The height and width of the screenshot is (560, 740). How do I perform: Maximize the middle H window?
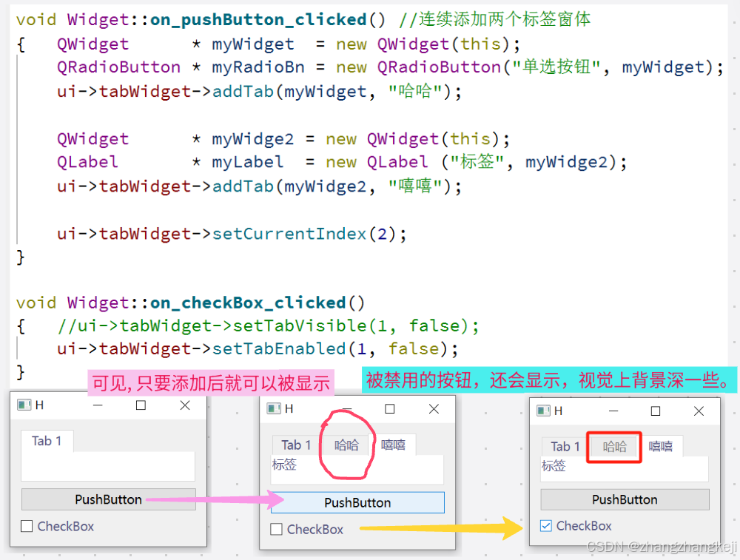390,408
